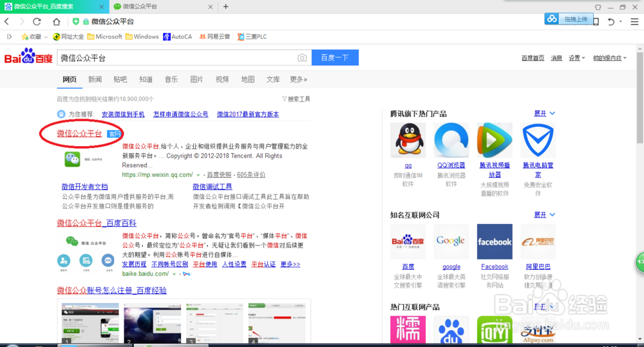Open the 网址大全 bookmark
The height and width of the screenshot is (347, 644).
click(68, 37)
